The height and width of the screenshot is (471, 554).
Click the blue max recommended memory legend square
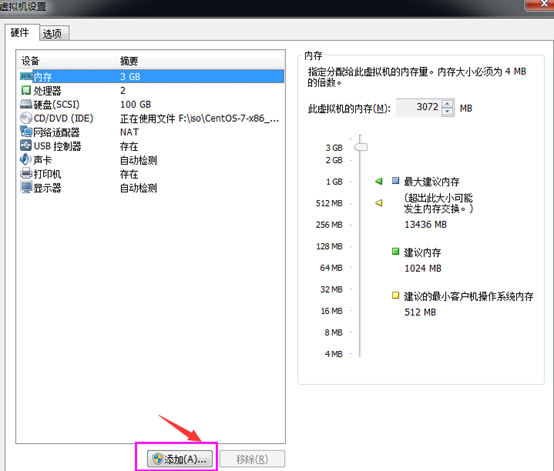coord(395,181)
